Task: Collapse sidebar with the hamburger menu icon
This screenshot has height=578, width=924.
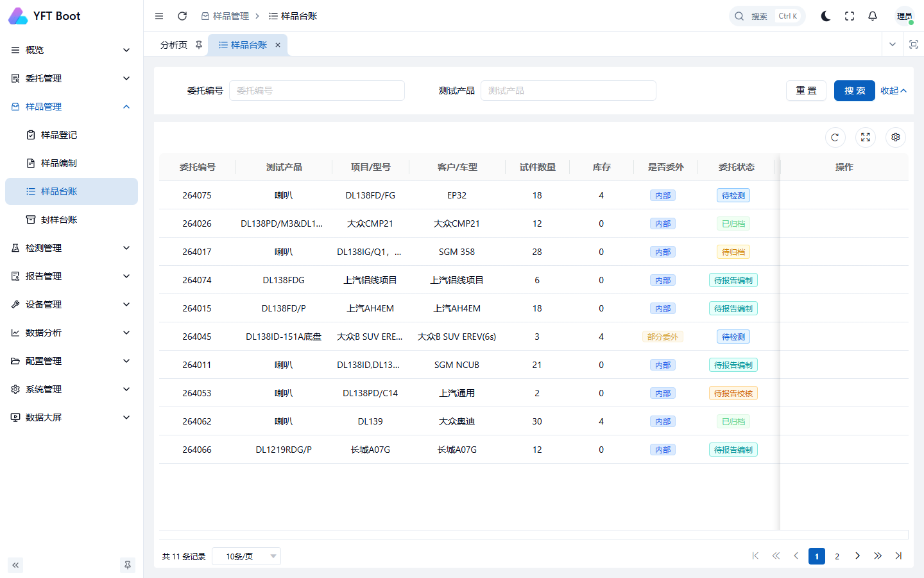Action: click(x=159, y=16)
